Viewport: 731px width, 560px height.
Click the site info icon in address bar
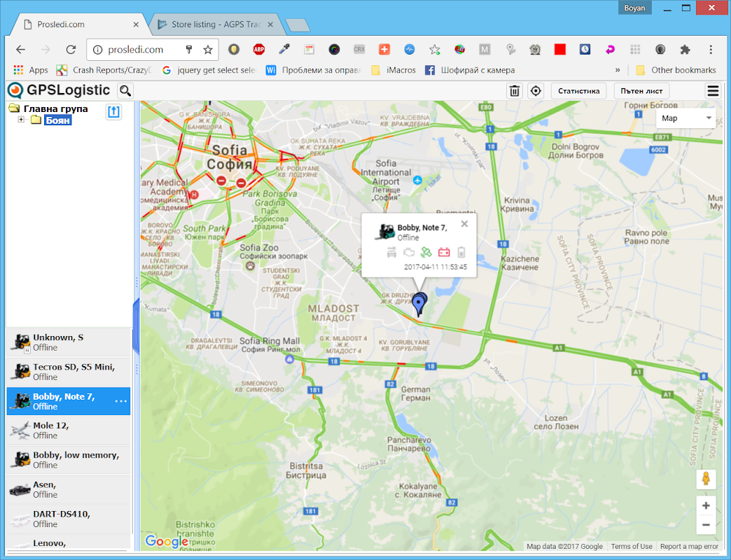click(x=97, y=50)
